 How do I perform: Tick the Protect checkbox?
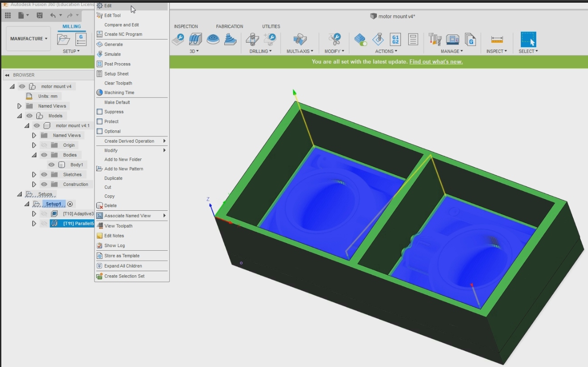pos(100,122)
